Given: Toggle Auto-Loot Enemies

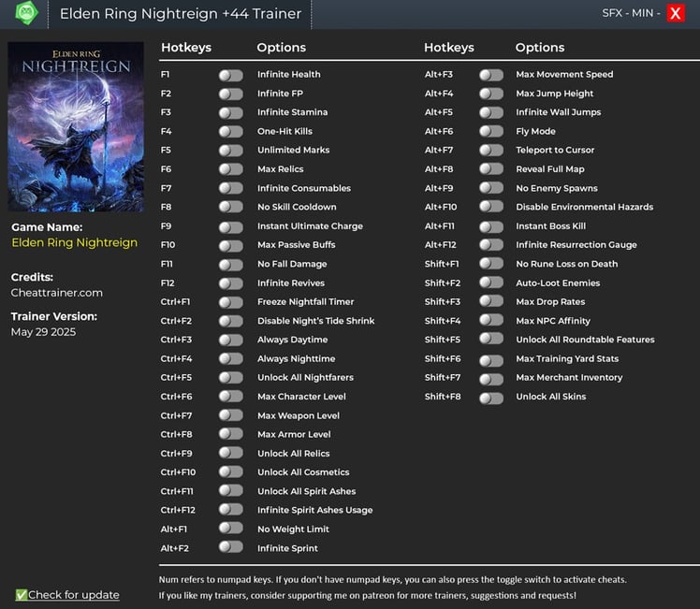Looking at the screenshot, I should [x=491, y=283].
